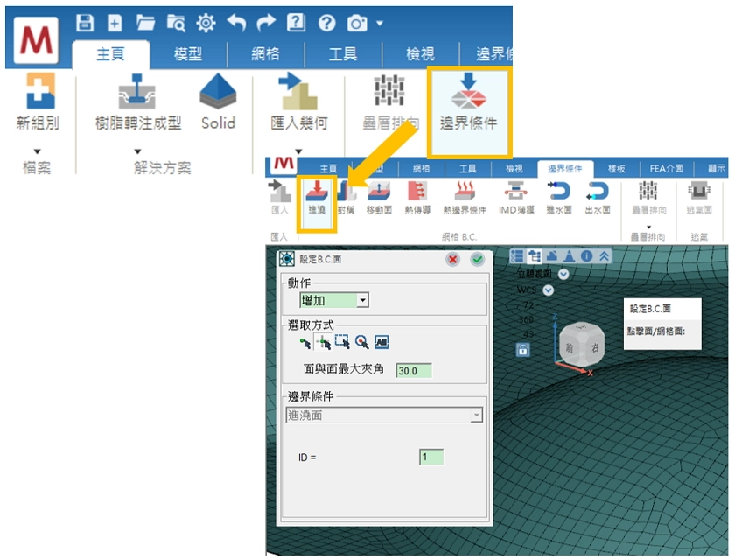Open the 動作 dropdown showing 增加
735x560 pixels.
click(334, 300)
